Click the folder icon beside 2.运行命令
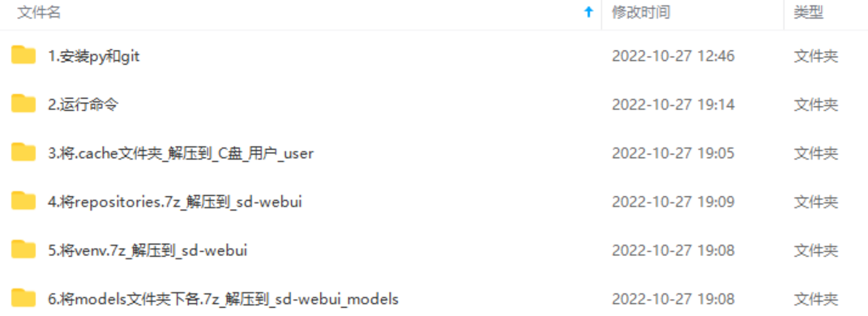This screenshot has width=868, height=316. (x=24, y=104)
